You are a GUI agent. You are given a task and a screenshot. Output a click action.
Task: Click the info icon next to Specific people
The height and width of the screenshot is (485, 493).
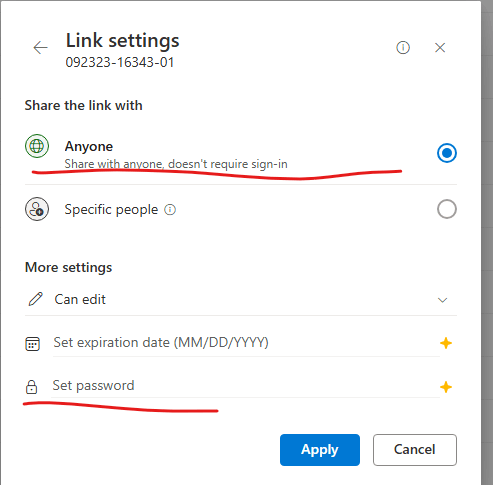coord(170,210)
